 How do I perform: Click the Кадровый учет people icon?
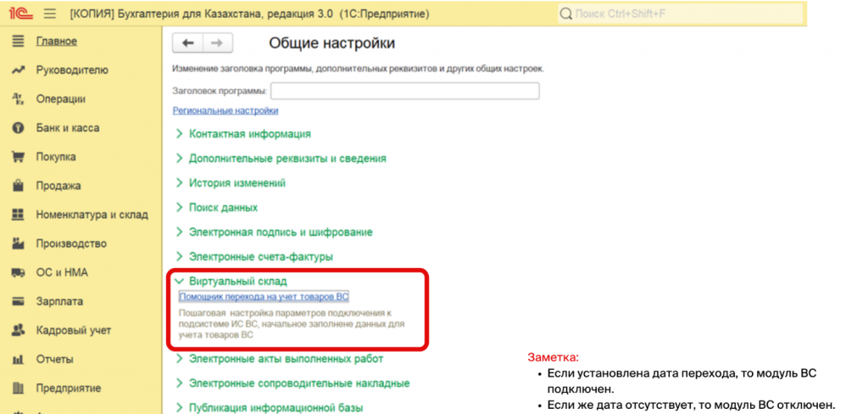(x=19, y=330)
